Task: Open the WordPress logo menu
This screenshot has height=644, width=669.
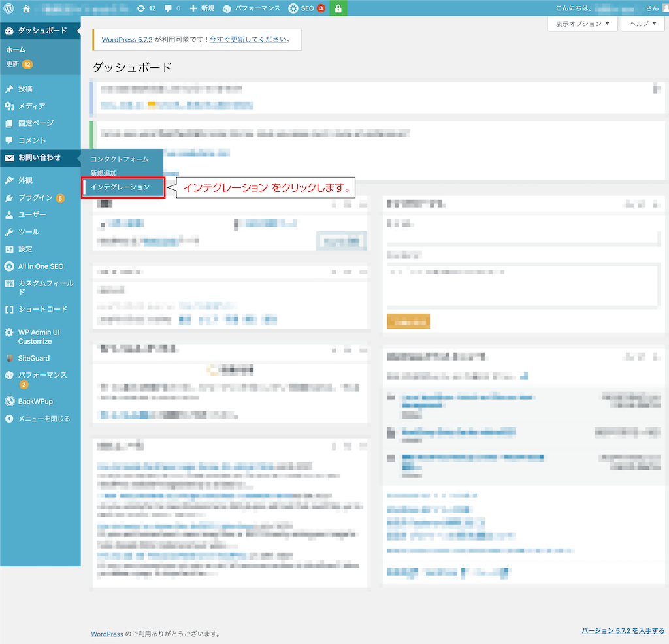Action: click(x=8, y=8)
